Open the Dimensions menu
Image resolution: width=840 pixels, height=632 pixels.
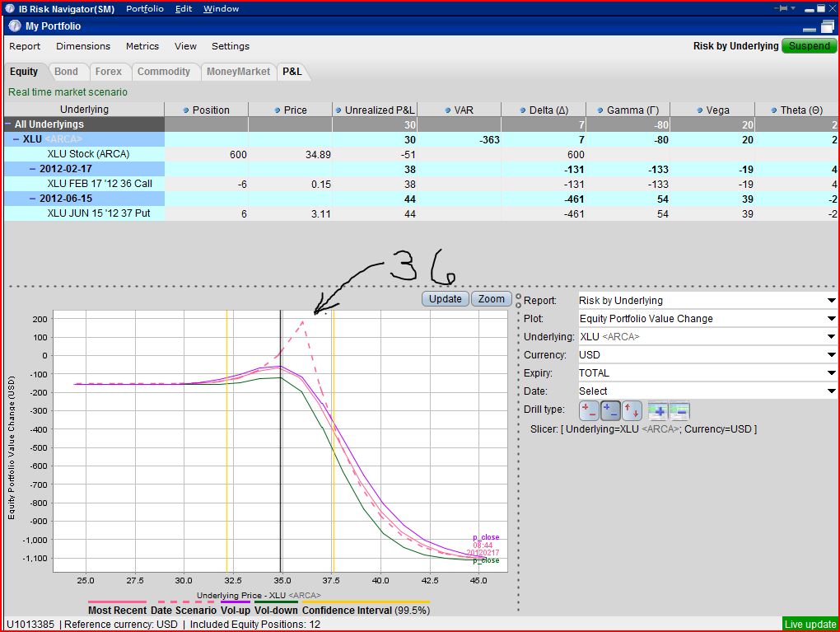pyautogui.click(x=83, y=46)
